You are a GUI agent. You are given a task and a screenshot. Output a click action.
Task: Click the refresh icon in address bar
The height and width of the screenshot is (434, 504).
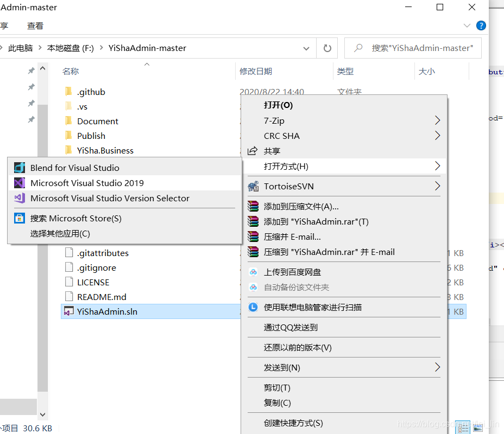[327, 48]
